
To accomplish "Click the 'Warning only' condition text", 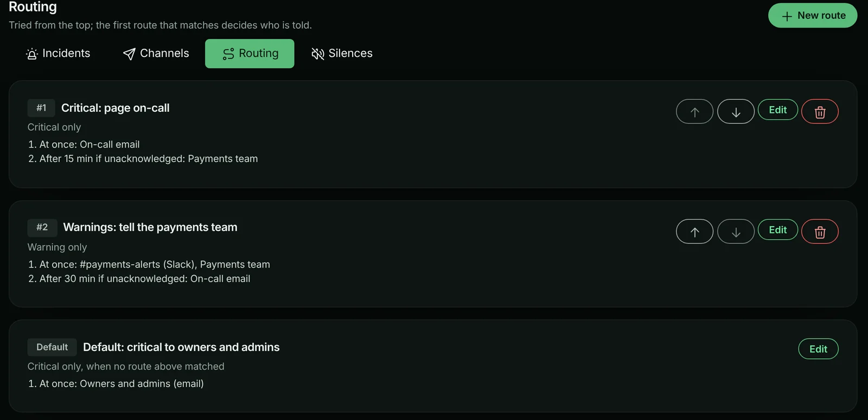I will (x=58, y=247).
